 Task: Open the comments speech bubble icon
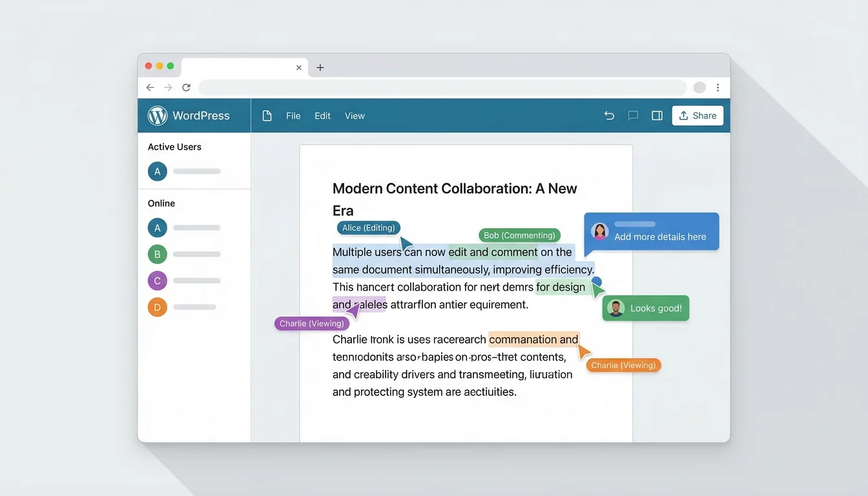pos(633,116)
